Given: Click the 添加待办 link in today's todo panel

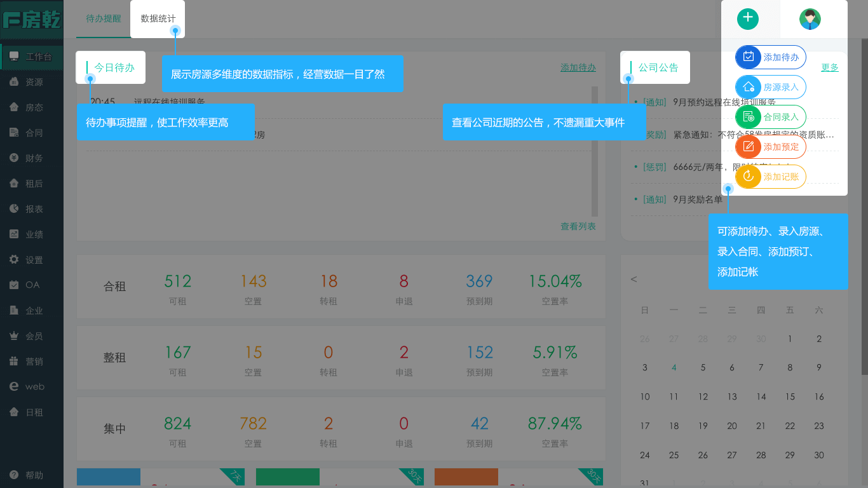Looking at the screenshot, I should pos(578,67).
